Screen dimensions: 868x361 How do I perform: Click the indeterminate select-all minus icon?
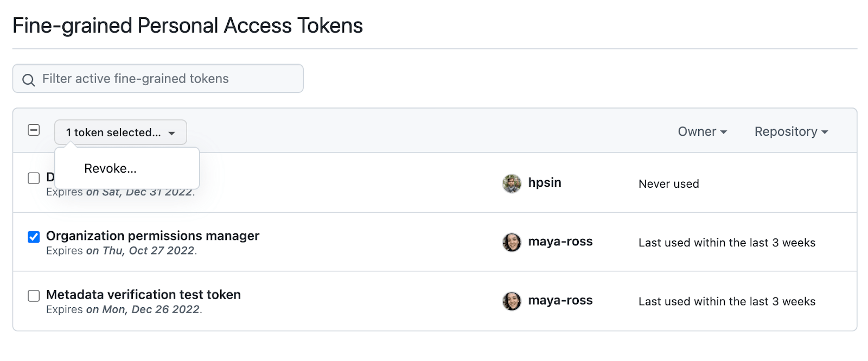tap(34, 130)
